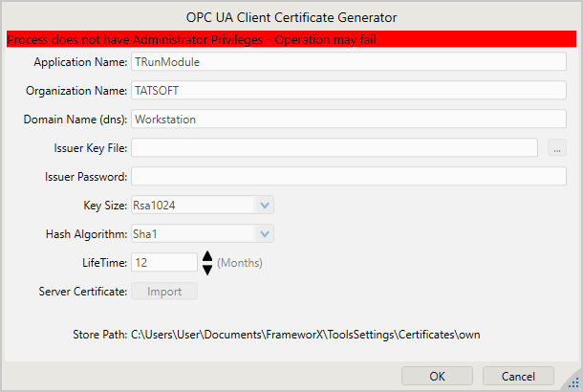Dismiss the dialog with Cancel
The height and width of the screenshot is (392, 583).
[518, 376]
